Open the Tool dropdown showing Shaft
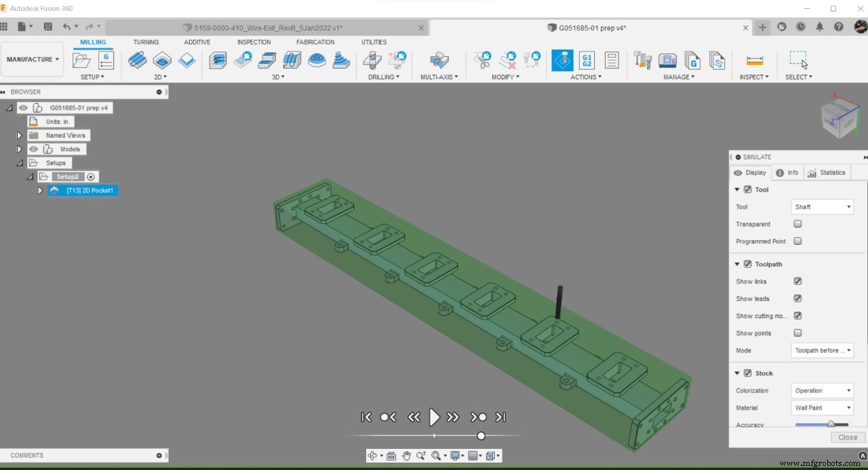 point(822,207)
